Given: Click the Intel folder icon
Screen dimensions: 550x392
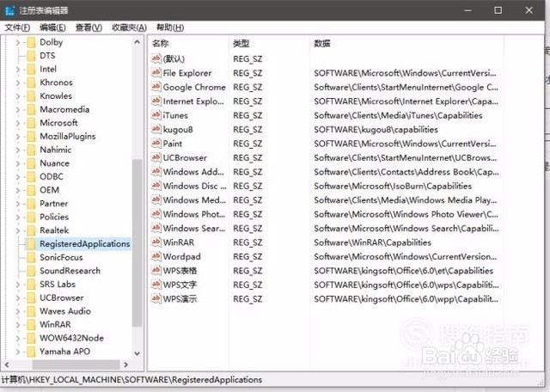Looking at the screenshot, I should pyautogui.click(x=31, y=69).
